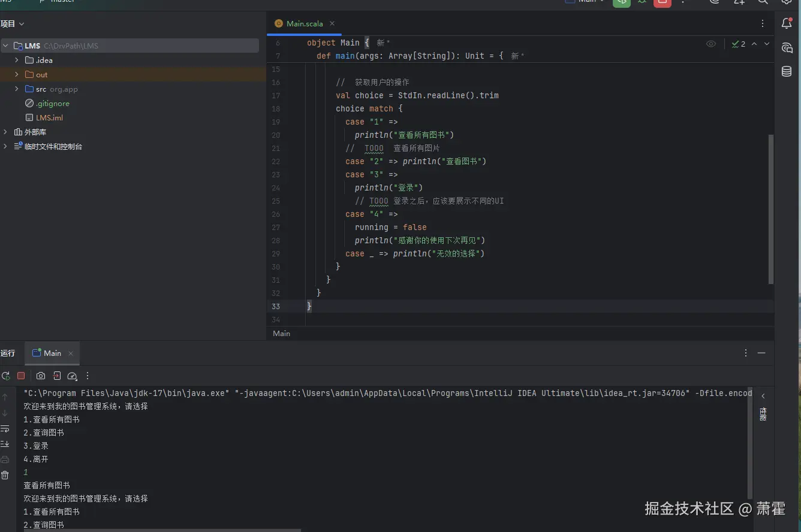Click the .idea folder icon
801x532 pixels.
pyautogui.click(x=29, y=60)
